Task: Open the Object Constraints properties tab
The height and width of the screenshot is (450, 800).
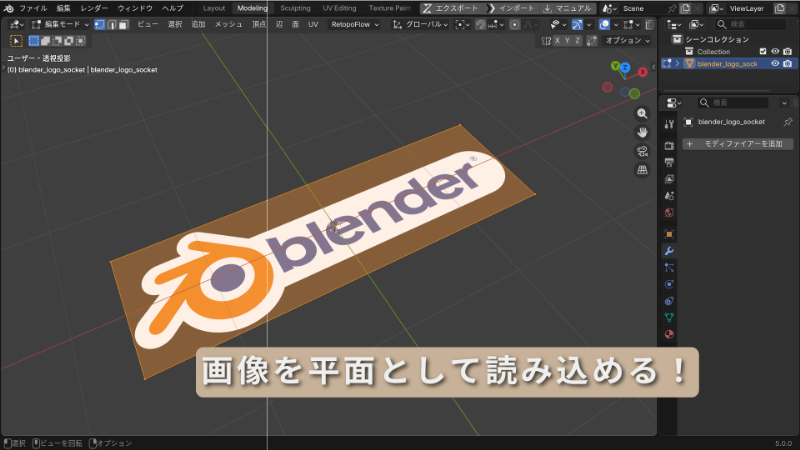Action: [x=669, y=301]
